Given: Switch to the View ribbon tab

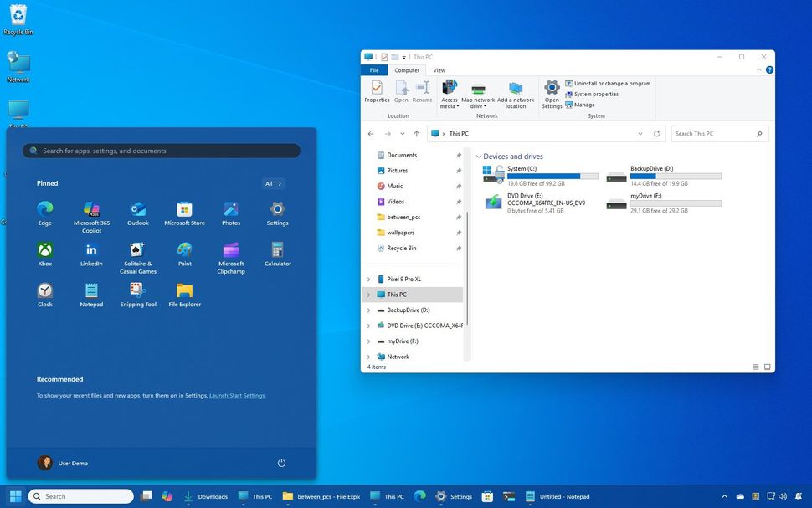Looking at the screenshot, I should click(439, 70).
